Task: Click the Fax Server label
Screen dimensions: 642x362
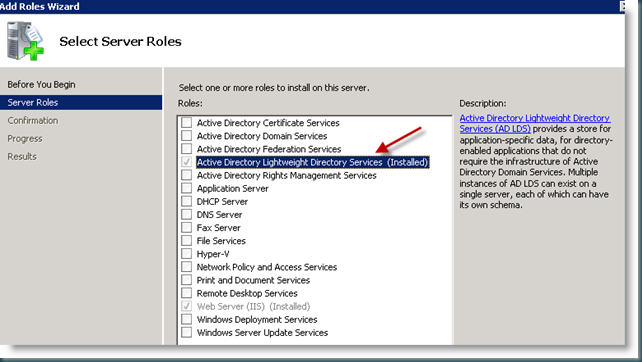Action: (x=219, y=228)
